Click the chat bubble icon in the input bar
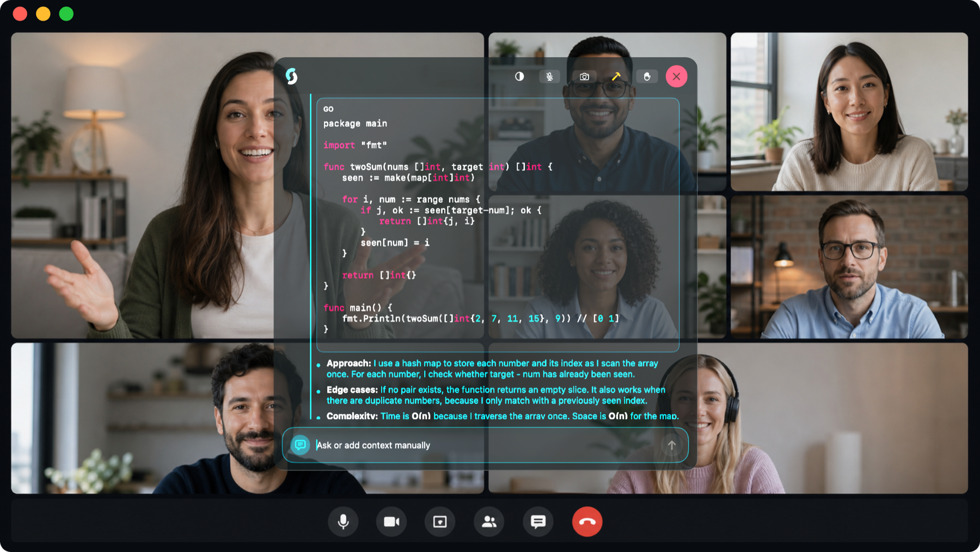This screenshot has width=980, height=552. [x=300, y=445]
